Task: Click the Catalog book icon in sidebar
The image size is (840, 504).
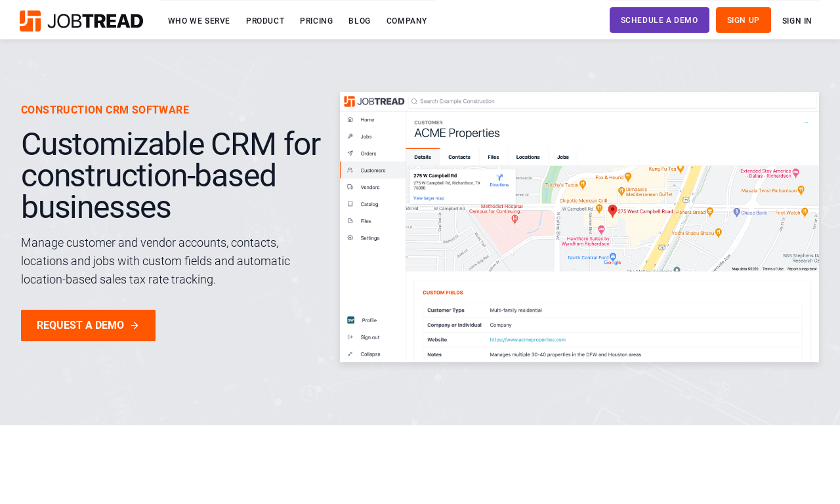Action: [350, 204]
